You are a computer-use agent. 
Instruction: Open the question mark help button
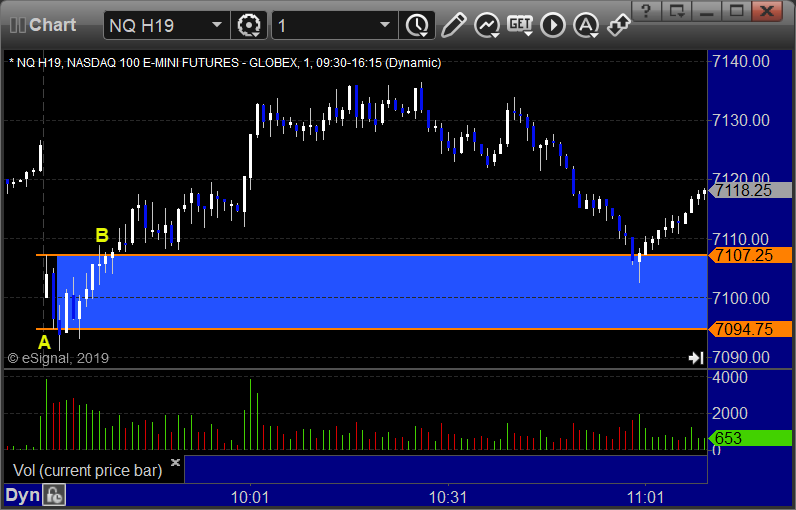click(x=646, y=11)
